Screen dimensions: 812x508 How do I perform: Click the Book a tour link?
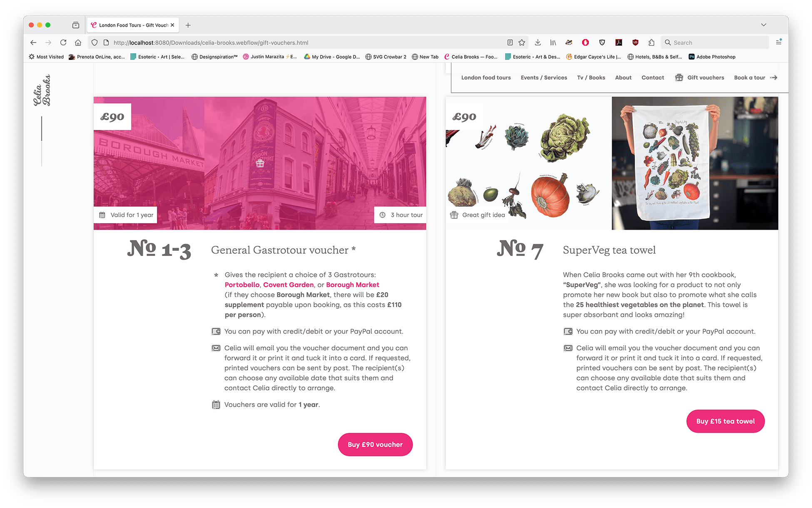749,77
